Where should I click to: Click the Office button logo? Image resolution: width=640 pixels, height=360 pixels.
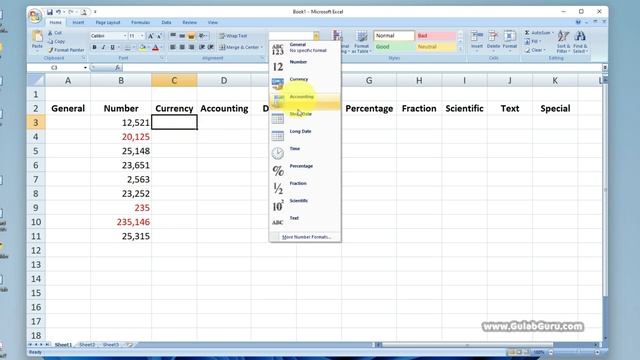coord(35,16)
